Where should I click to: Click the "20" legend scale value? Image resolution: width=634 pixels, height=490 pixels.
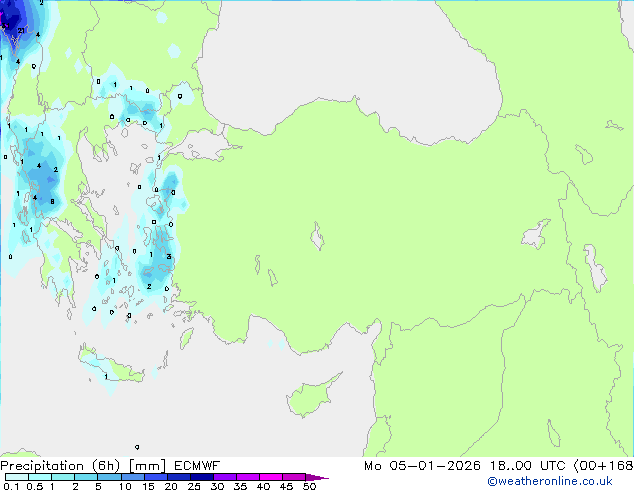[x=171, y=486]
